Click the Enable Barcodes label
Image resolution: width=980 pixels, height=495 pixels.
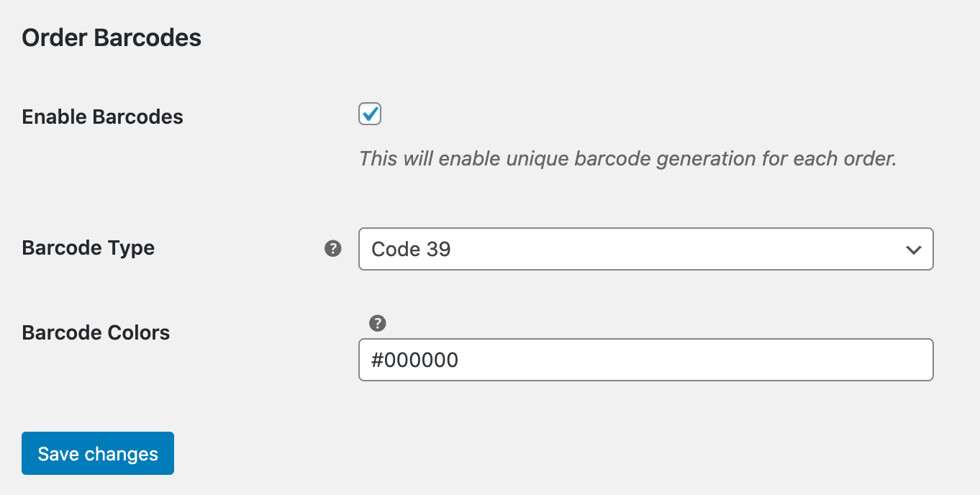pyautogui.click(x=102, y=117)
